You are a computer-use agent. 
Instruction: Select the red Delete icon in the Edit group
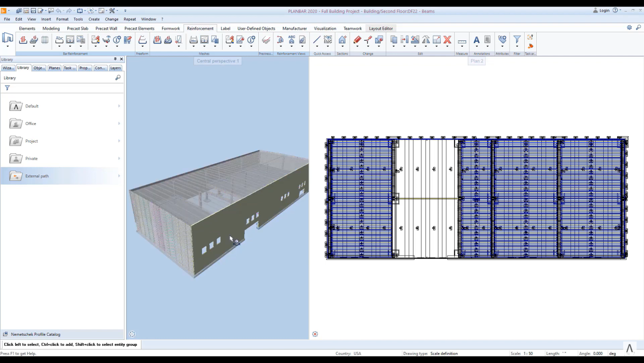coord(447,40)
